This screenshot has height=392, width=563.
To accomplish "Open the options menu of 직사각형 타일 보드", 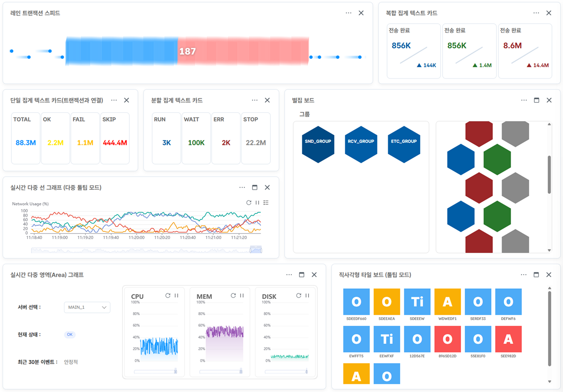I will coord(524,275).
